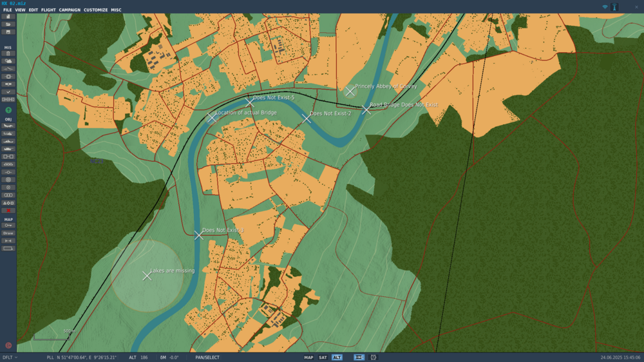This screenshot has height=362, width=644.
Task: Open the Draw tool panel
Action: point(8,233)
